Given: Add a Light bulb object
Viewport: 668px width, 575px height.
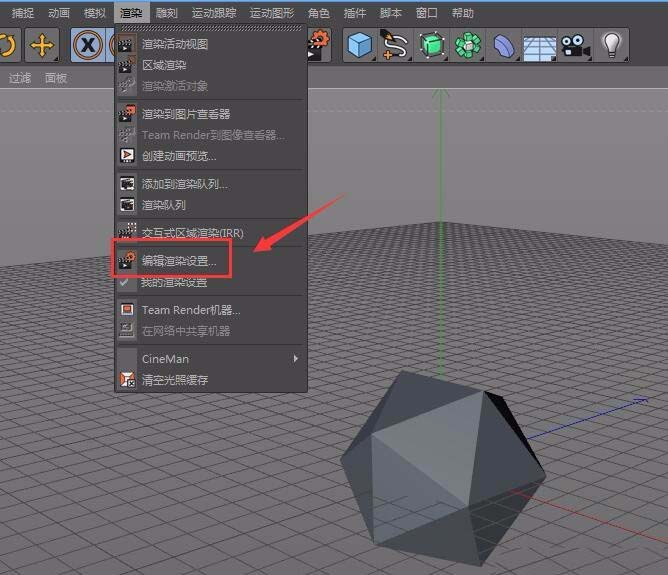Looking at the screenshot, I should 611,45.
